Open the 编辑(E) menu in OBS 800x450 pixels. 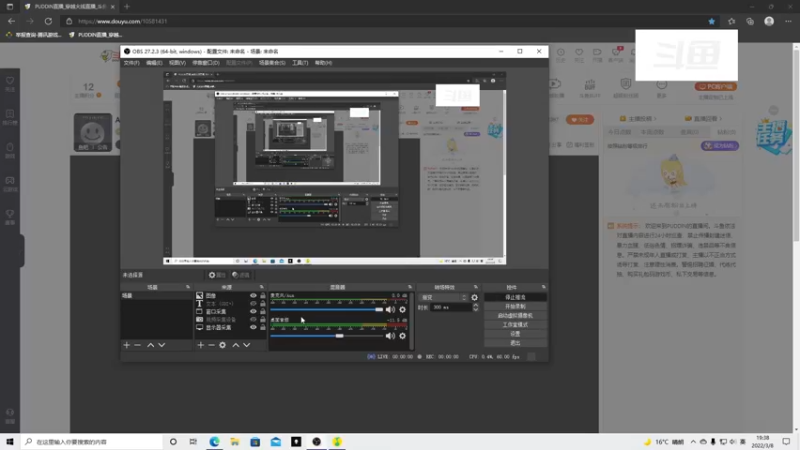point(154,63)
